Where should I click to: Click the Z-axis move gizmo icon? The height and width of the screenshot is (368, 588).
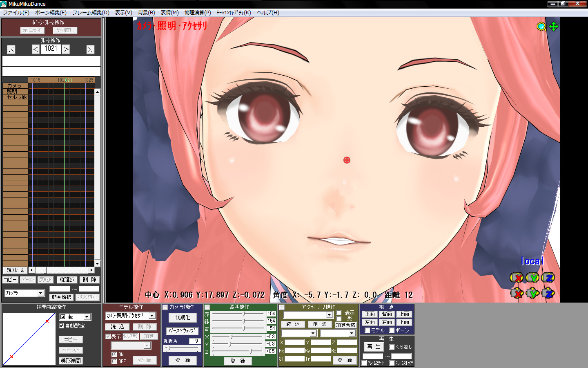pyautogui.click(x=548, y=293)
